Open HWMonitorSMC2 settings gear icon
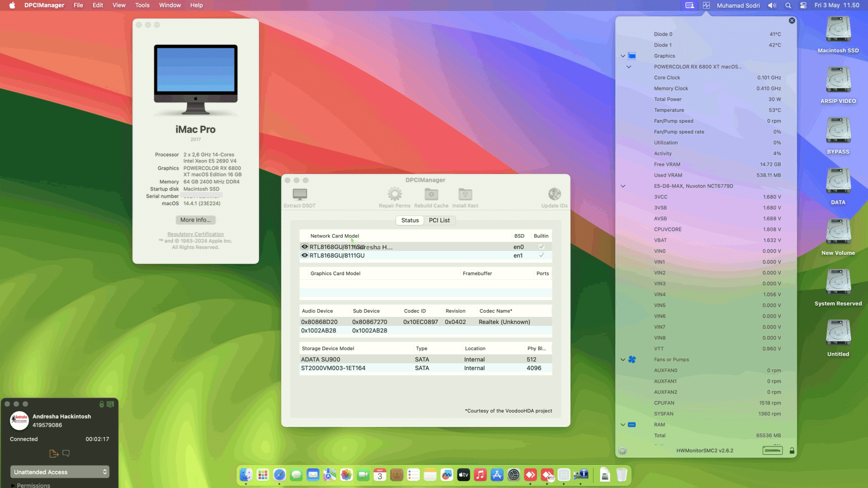This screenshot has height=488, width=868. [x=623, y=451]
